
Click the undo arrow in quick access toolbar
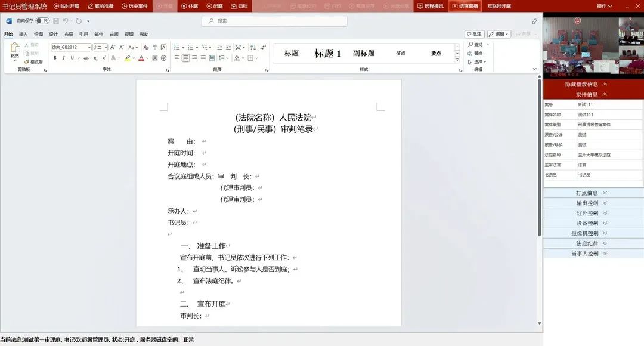point(66,21)
